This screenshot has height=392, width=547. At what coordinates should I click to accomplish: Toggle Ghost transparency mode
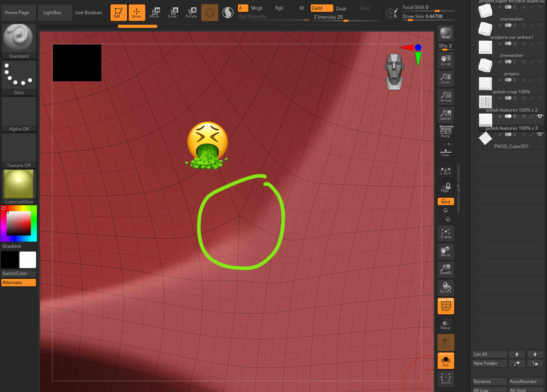[x=446, y=342]
